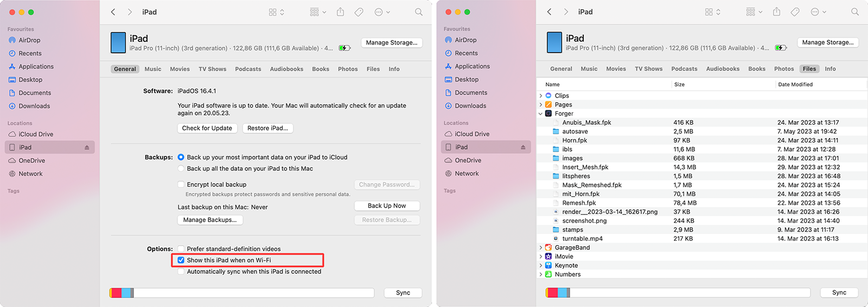Expand the Keynote app folder
868x307 pixels.
point(541,265)
